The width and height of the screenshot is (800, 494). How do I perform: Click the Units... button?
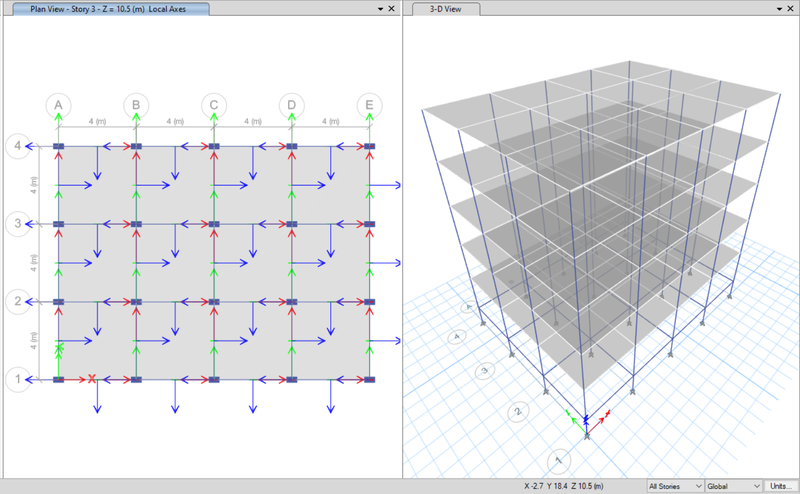pos(781,486)
